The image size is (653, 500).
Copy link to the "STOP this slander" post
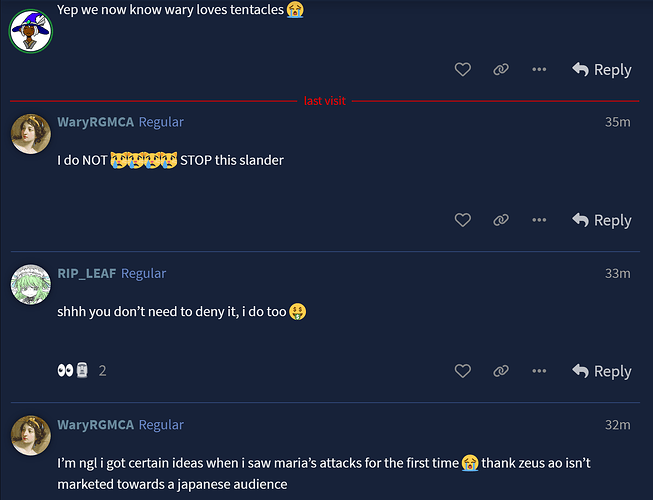[x=501, y=220]
